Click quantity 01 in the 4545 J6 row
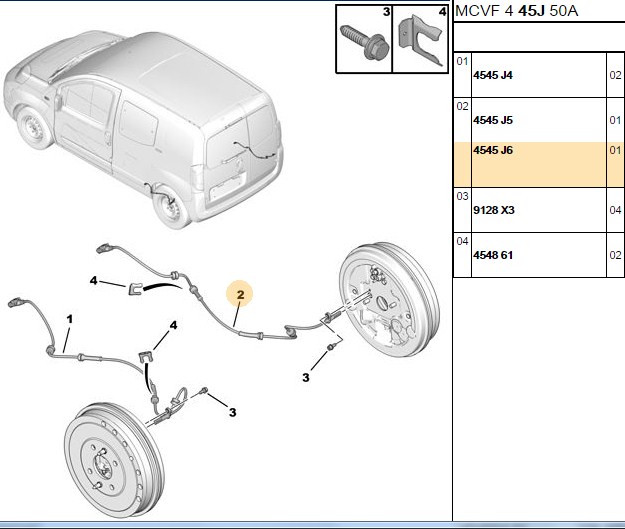 pyautogui.click(x=615, y=150)
